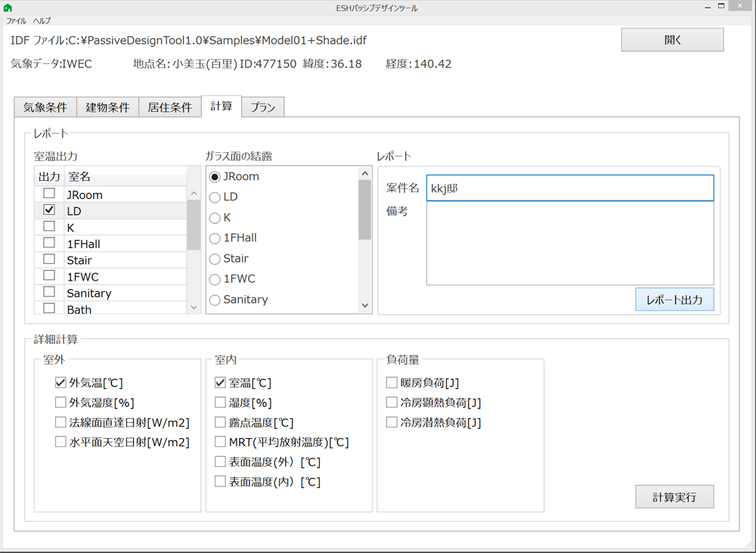Screen dimensions: 756x553
Task: Run calculation with 計算実行 button
Action: 674,497
